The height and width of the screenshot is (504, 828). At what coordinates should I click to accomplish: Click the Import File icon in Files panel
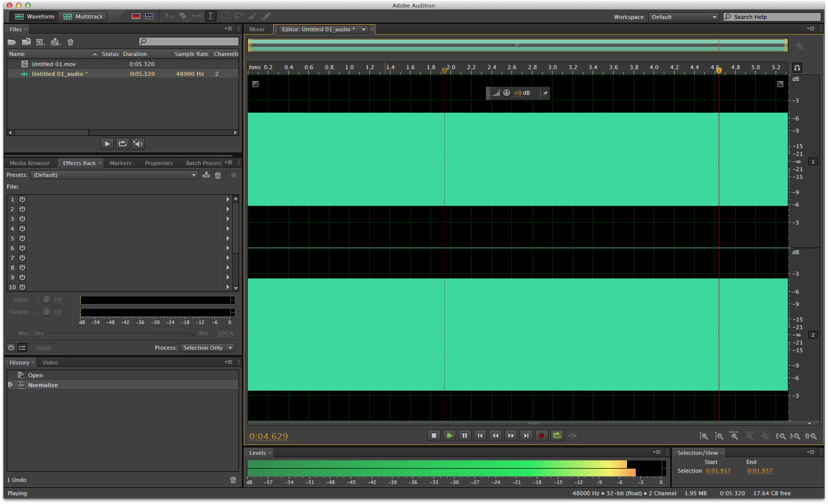(x=26, y=42)
